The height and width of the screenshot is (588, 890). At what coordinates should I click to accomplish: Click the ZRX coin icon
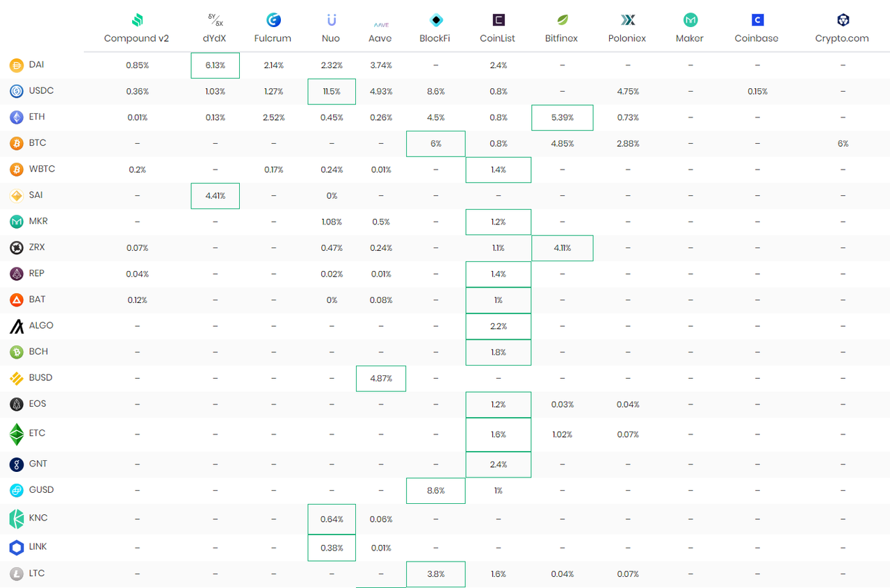17,247
